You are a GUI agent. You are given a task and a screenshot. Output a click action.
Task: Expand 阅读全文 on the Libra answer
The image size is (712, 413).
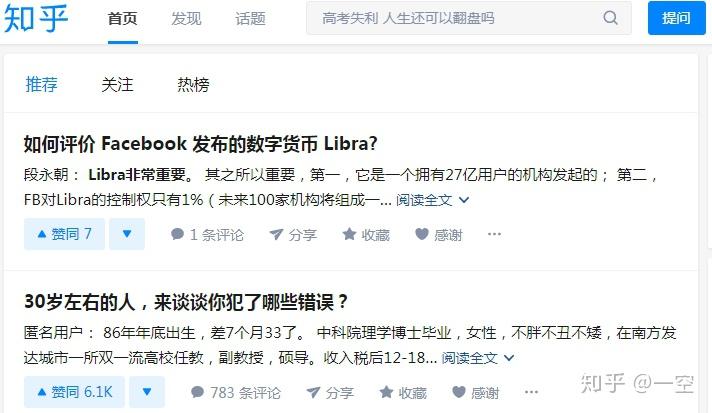[432, 200]
